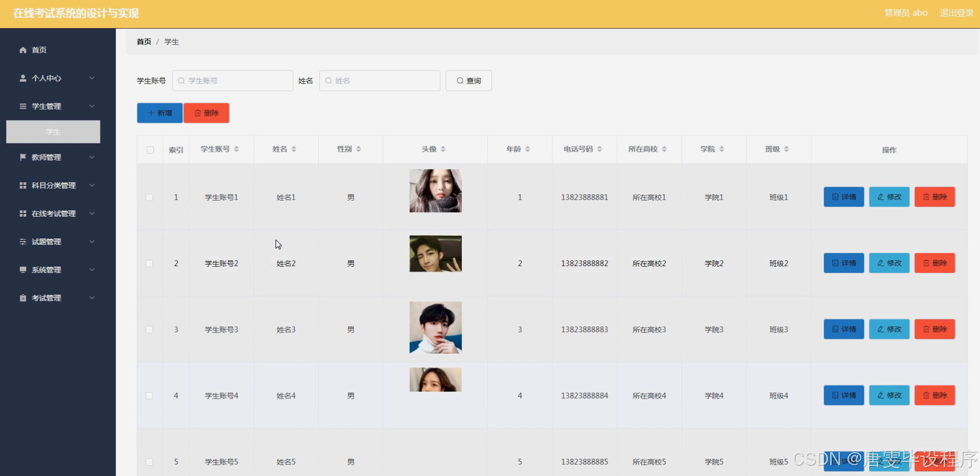This screenshot has height=476, width=980.
Task: Sort by 头像 column arrows
Action: coord(443,149)
